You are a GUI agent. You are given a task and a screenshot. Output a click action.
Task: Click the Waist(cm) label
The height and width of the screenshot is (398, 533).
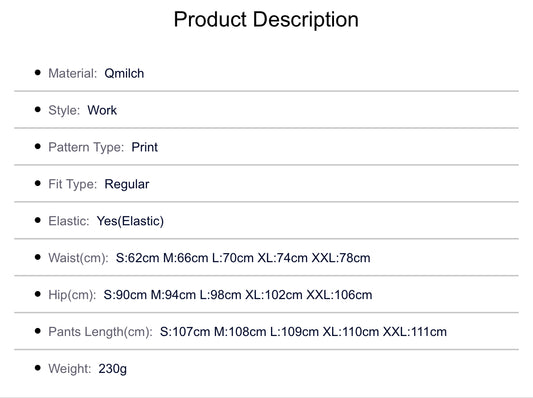click(79, 258)
